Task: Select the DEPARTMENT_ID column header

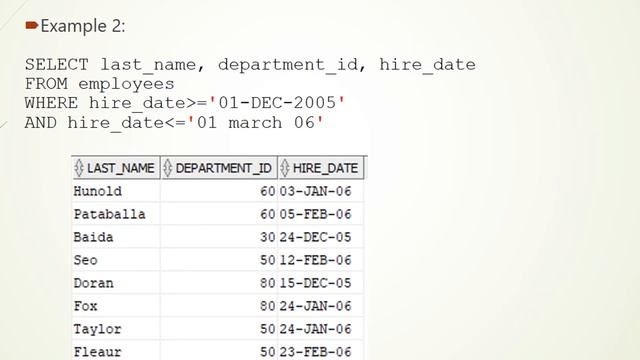Action: coord(219,168)
